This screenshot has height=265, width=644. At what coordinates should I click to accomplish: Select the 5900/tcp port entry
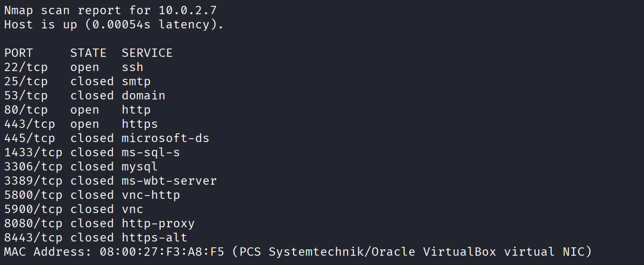33,209
